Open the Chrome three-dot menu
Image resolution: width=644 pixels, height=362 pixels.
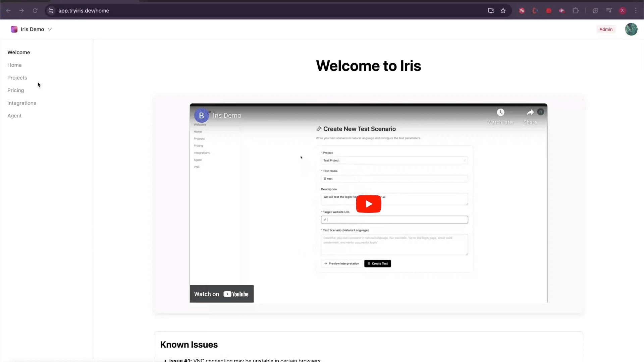(x=636, y=11)
